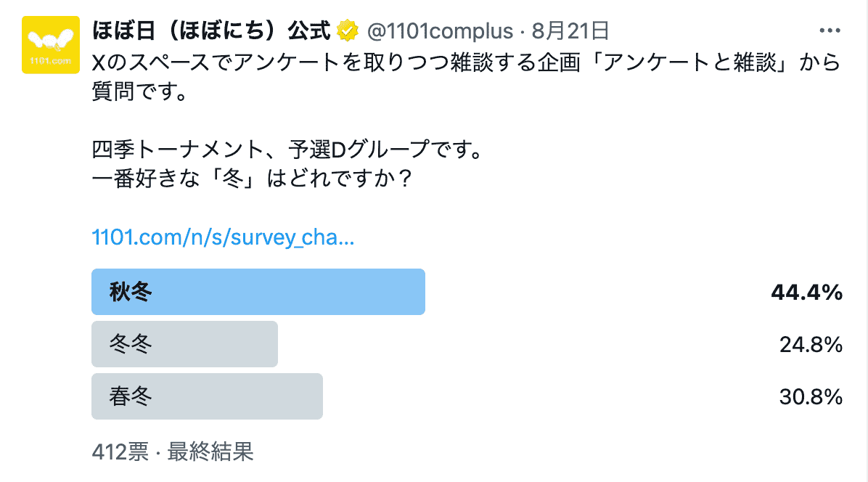The image size is (868, 482).
Task: Open the 1101.com/n/s/survey_cha... link
Action: [224, 237]
